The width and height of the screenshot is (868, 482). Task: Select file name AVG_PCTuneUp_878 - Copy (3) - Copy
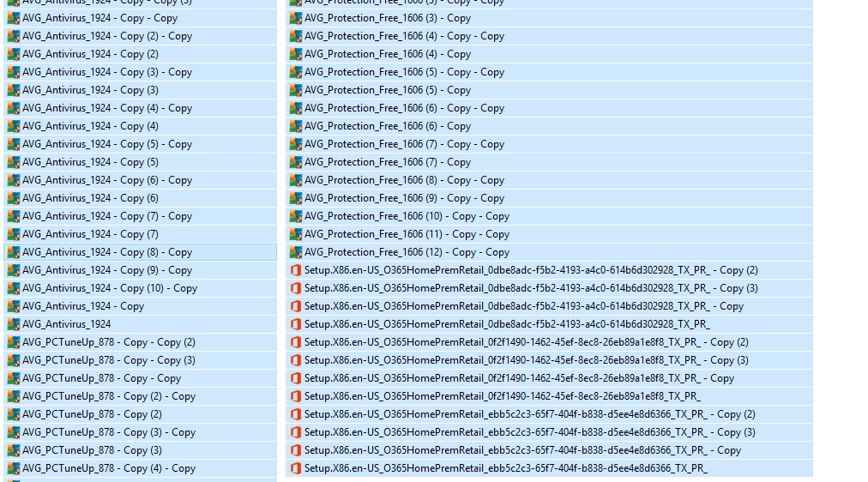point(109,432)
